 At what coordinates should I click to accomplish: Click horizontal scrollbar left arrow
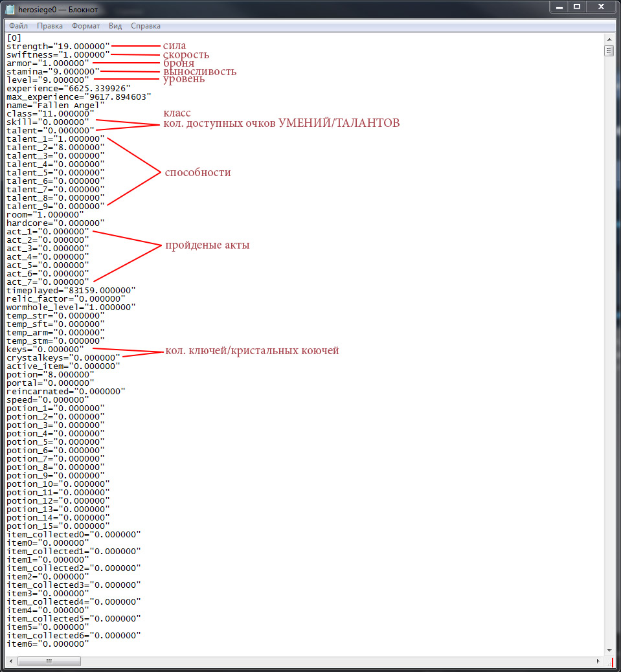pos(11,661)
